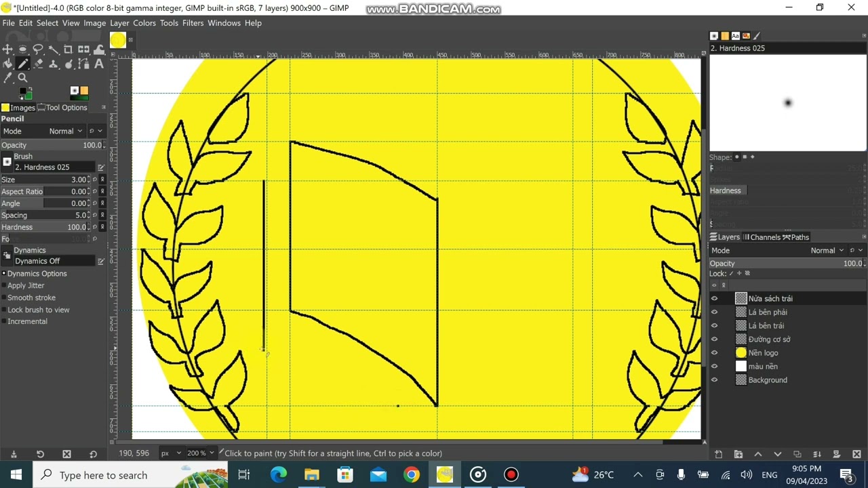This screenshot has width=868, height=488.
Task: Open the Colors menu
Action: point(144,23)
